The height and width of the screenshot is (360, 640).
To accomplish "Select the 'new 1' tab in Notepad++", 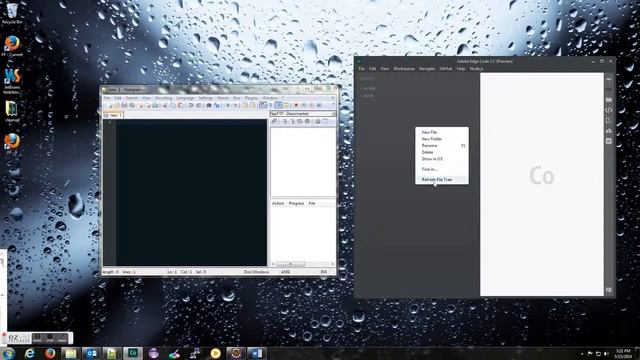I will 113,116.
